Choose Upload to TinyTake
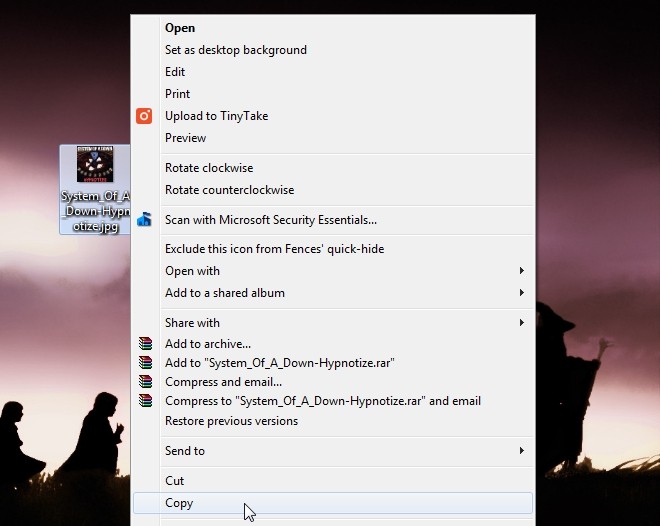660x526 pixels. (x=333, y=116)
